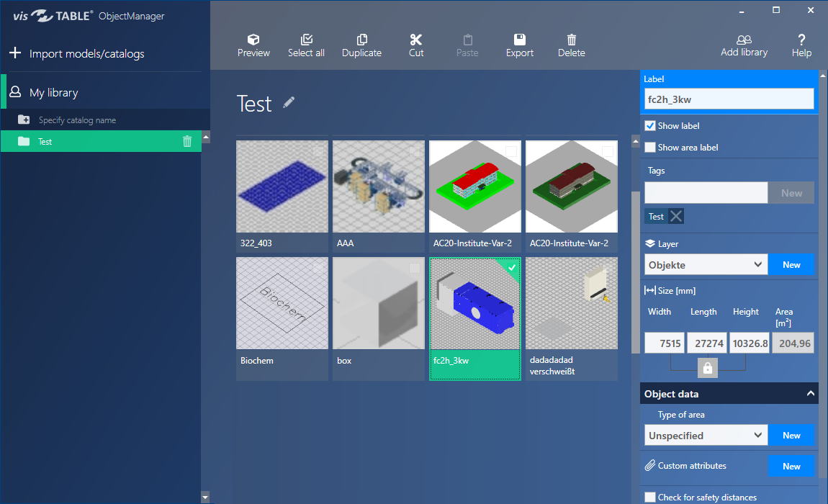The width and height of the screenshot is (828, 504).
Task: Export the selected object
Action: [519, 43]
